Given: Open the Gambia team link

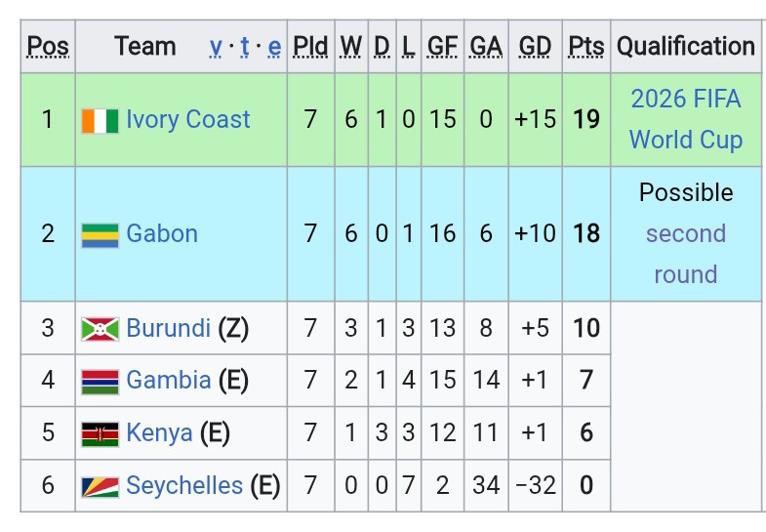Looking at the screenshot, I should (x=169, y=380).
